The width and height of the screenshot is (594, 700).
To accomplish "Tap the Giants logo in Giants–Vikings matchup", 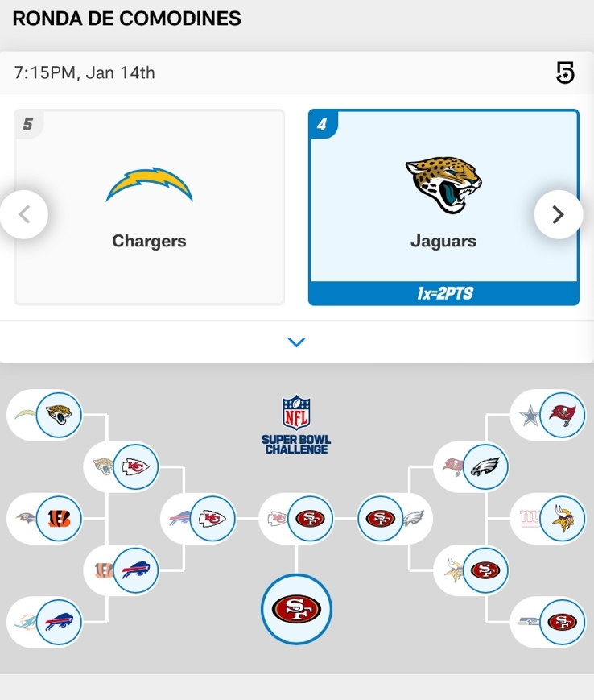I will (530, 520).
